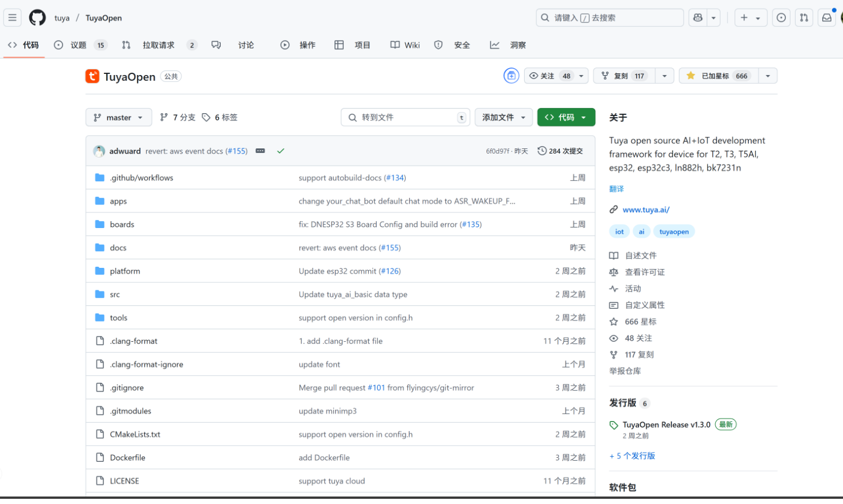843x504 pixels.
Task: Open commit details ellipsis for revert commit
Action: 261,151
